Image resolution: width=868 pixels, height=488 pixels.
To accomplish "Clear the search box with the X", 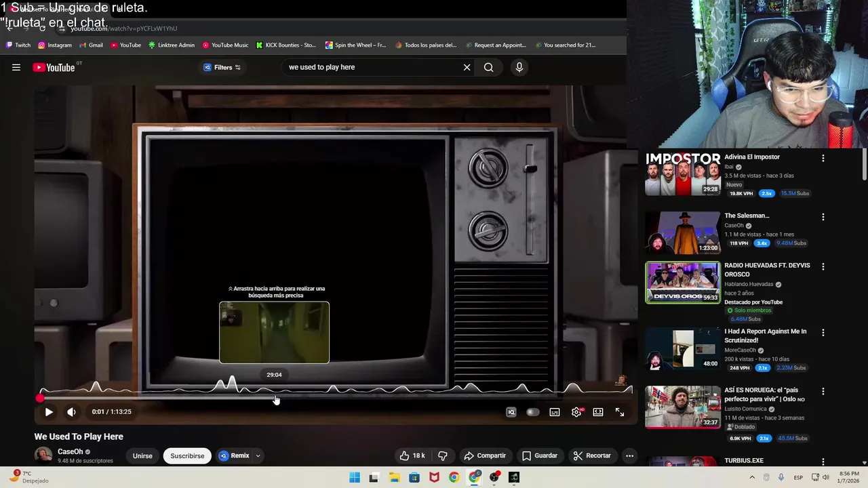I will tap(467, 67).
